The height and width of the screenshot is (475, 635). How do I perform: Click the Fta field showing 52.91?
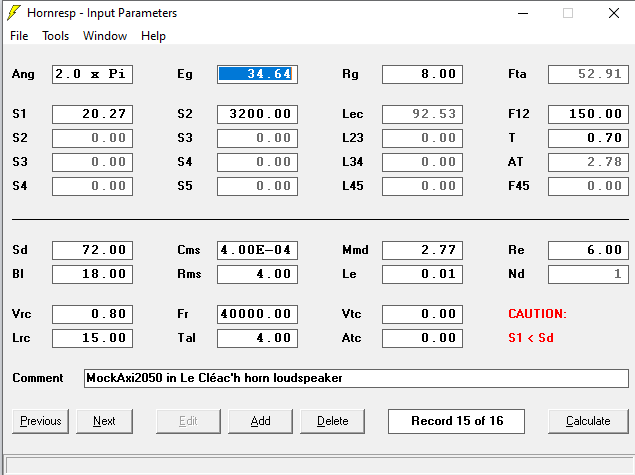pyautogui.click(x=588, y=75)
